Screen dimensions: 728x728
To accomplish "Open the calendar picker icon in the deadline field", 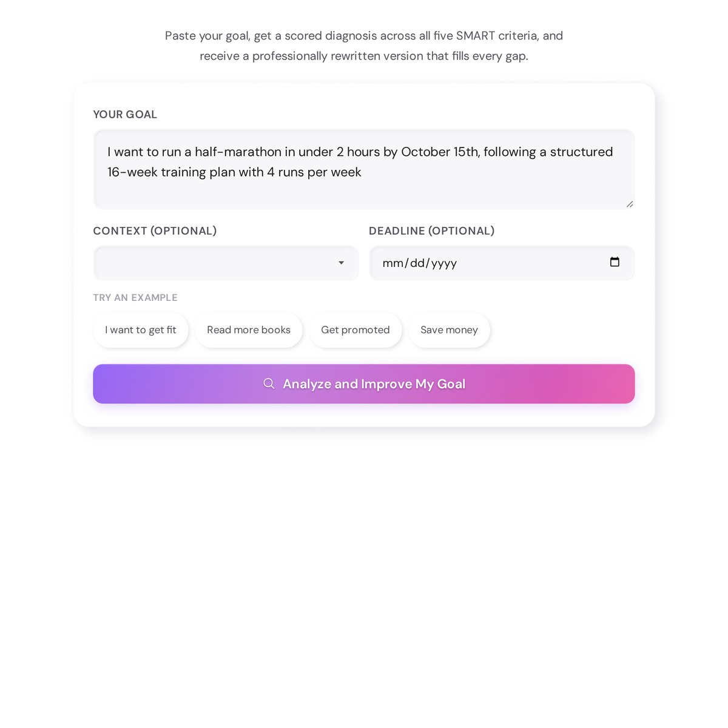I will (615, 261).
